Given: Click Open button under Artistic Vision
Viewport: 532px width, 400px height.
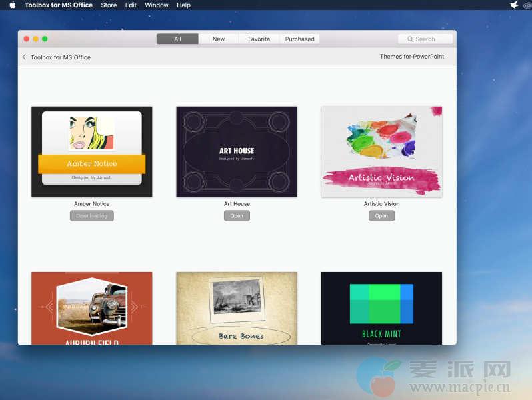Looking at the screenshot, I should point(381,216).
